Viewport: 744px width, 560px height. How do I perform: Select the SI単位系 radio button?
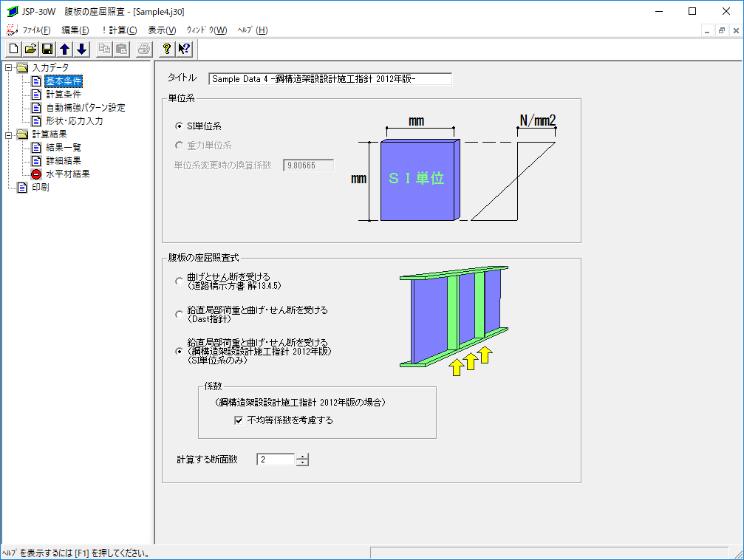click(x=179, y=126)
